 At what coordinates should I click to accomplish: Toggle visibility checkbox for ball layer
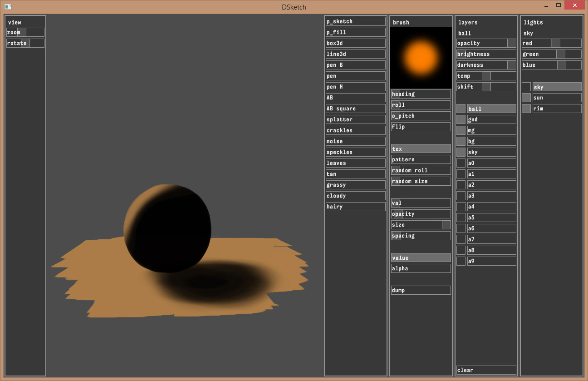pos(461,109)
